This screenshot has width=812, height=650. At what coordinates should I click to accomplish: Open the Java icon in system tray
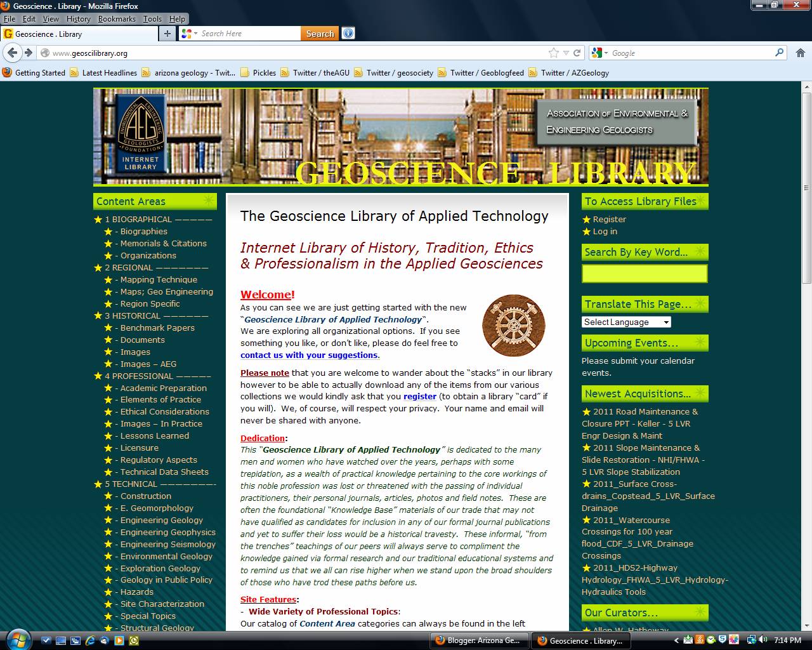coord(699,640)
